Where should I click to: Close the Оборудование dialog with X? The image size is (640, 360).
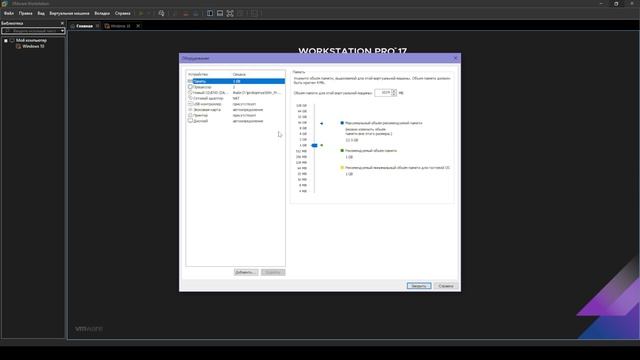[456, 58]
